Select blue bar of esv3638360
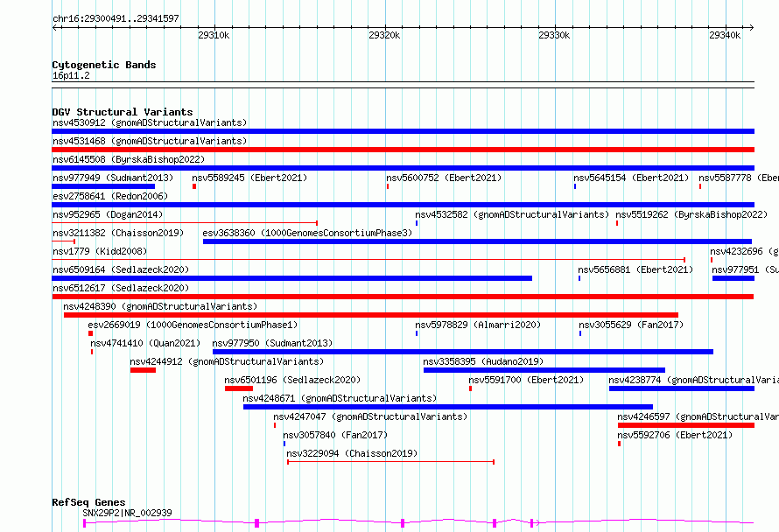This screenshot has width=779, height=532. 477,241
